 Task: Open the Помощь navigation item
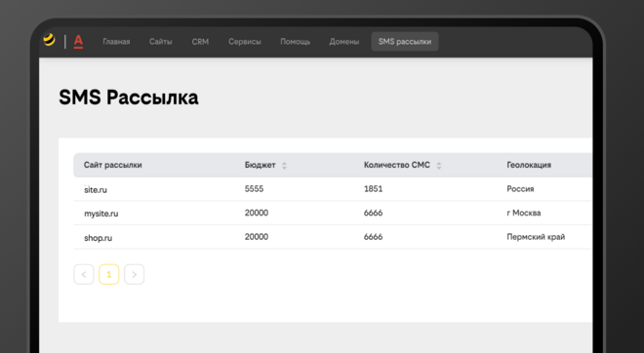[x=296, y=42]
